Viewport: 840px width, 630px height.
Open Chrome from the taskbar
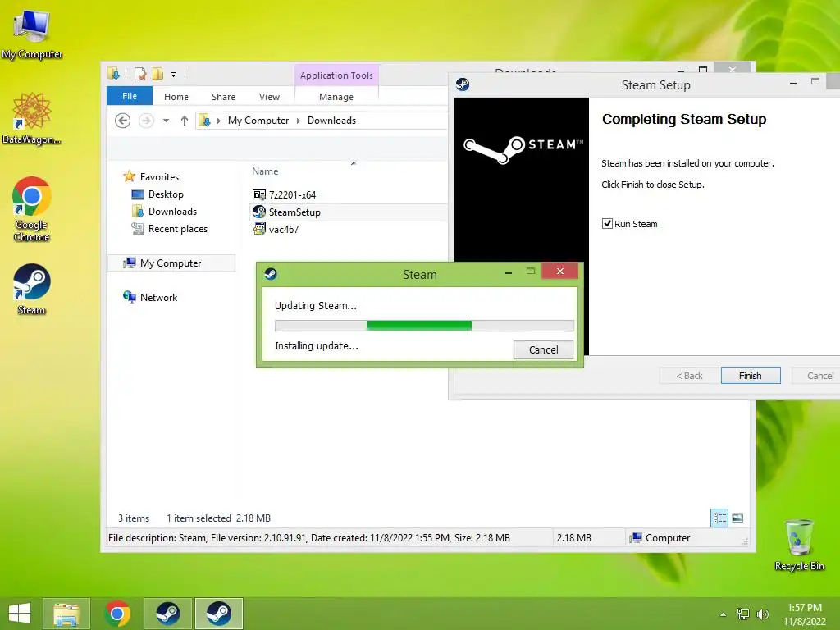(x=117, y=614)
